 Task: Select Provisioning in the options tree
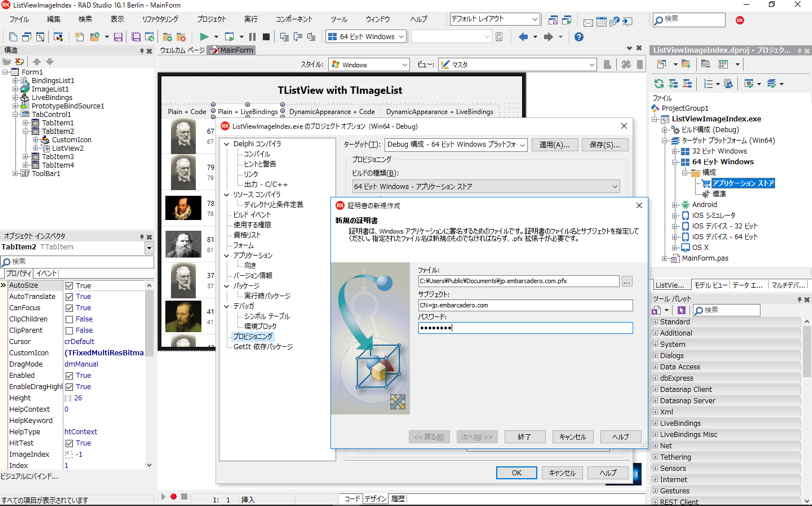coord(252,337)
